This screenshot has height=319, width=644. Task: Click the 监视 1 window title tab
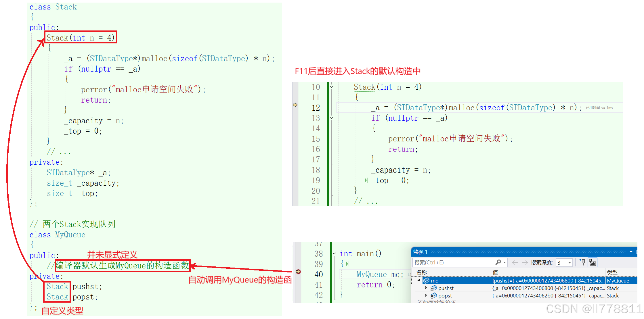click(x=420, y=252)
